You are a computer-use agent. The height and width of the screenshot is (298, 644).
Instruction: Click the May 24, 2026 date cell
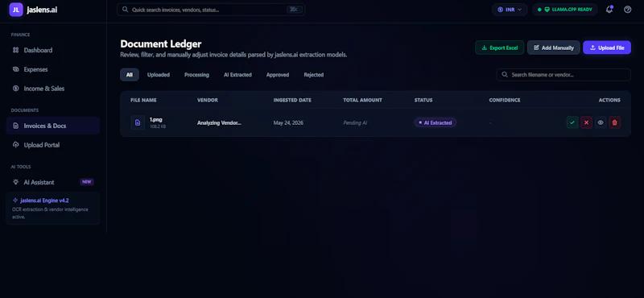tap(288, 122)
